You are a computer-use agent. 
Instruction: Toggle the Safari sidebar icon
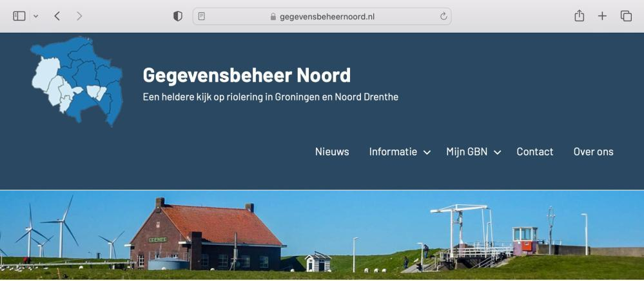[x=19, y=16]
